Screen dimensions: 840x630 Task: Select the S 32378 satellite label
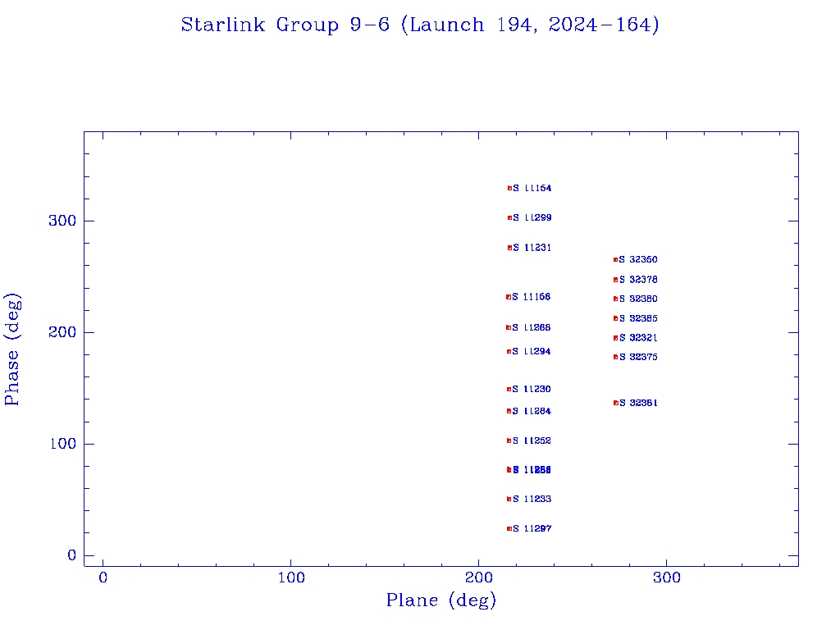coord(638,280)
